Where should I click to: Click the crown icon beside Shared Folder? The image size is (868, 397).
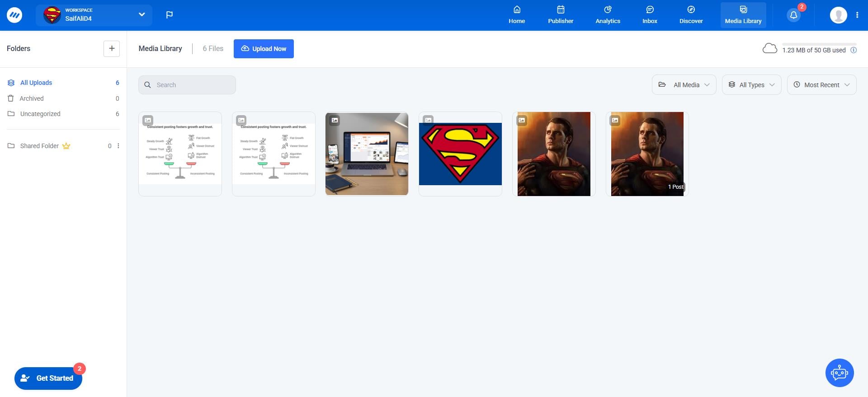(x=66, y=146)
